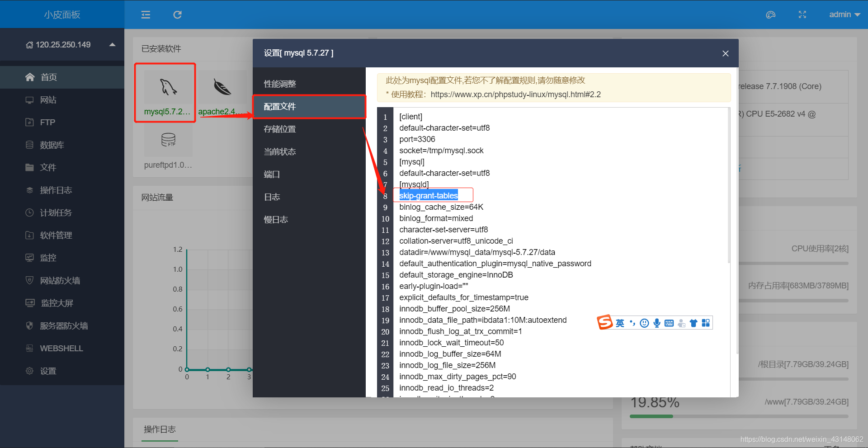
Task: Open the theme palette icon
Action: point(771,15)
